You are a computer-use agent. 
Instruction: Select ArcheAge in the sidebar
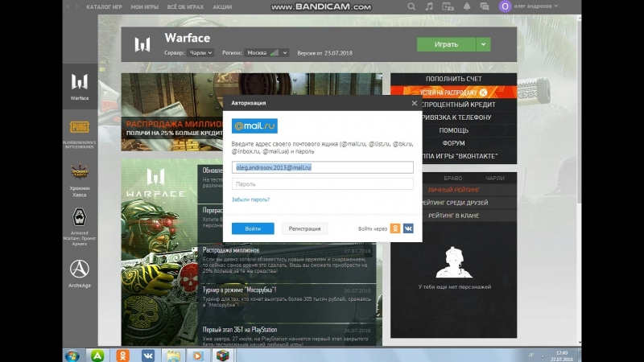point(80,274)
